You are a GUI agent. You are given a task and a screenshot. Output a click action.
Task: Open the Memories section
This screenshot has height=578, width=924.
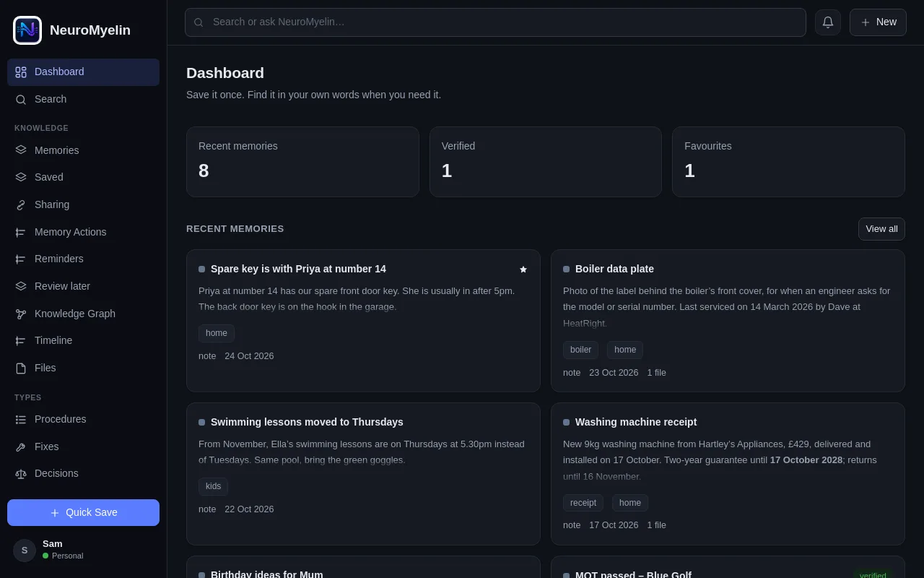pos(83,150)
